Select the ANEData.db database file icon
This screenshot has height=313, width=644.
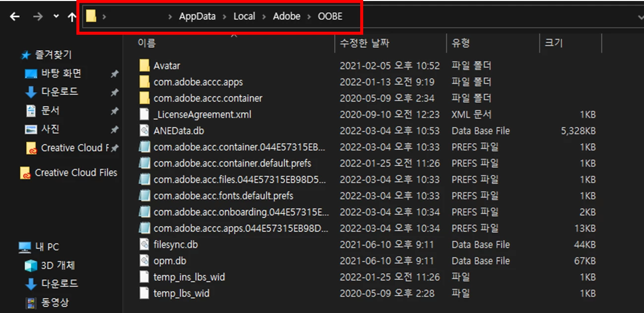[x=144, y=131]
